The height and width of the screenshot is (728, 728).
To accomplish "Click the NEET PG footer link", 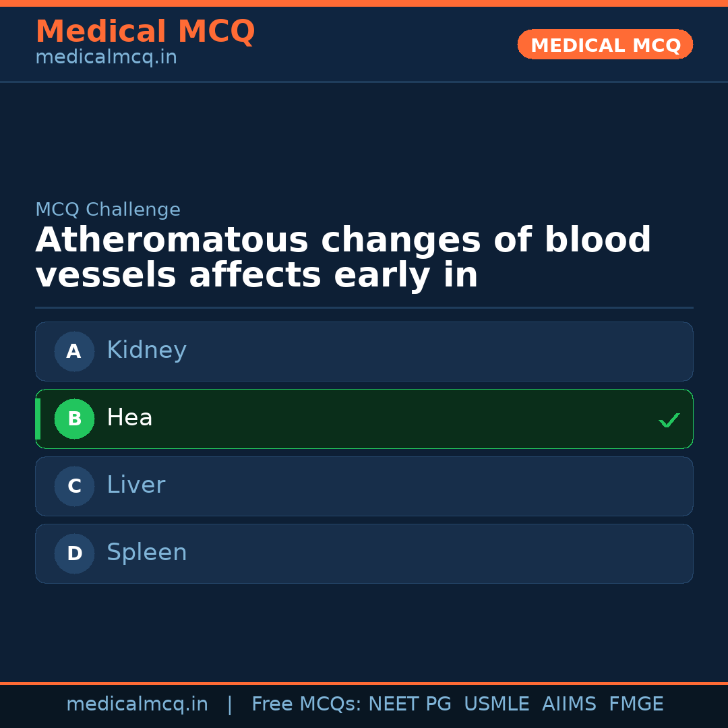I will click(x=409, y=703).
